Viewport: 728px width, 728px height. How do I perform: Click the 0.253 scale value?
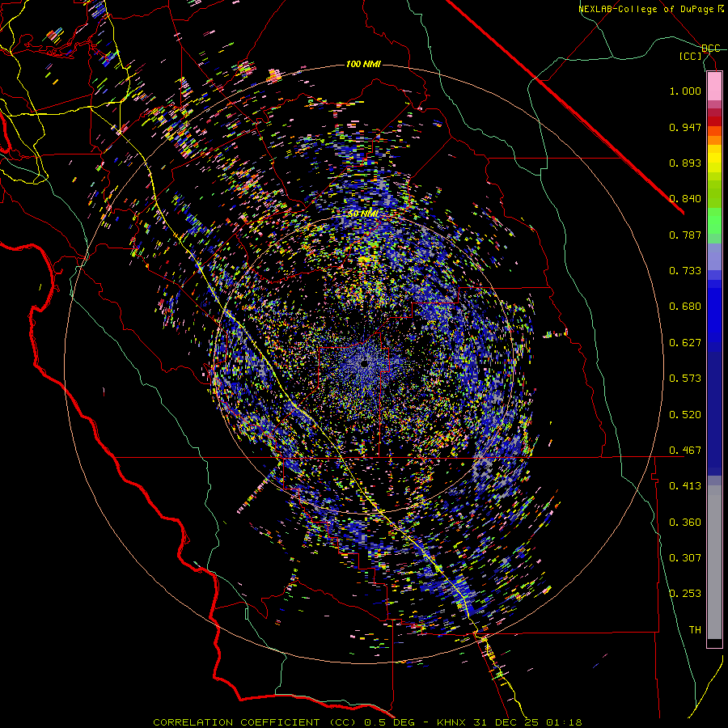(685, 594)
